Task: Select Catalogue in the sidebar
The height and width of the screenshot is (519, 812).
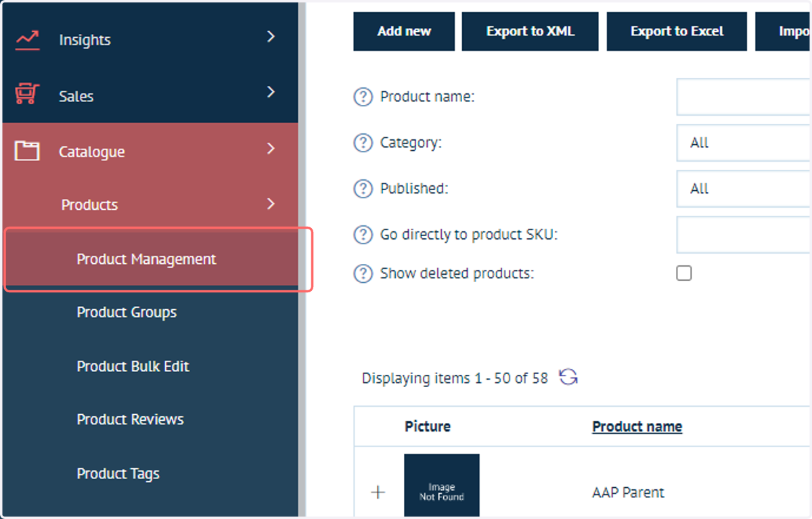Action: (x=150, y=151)
